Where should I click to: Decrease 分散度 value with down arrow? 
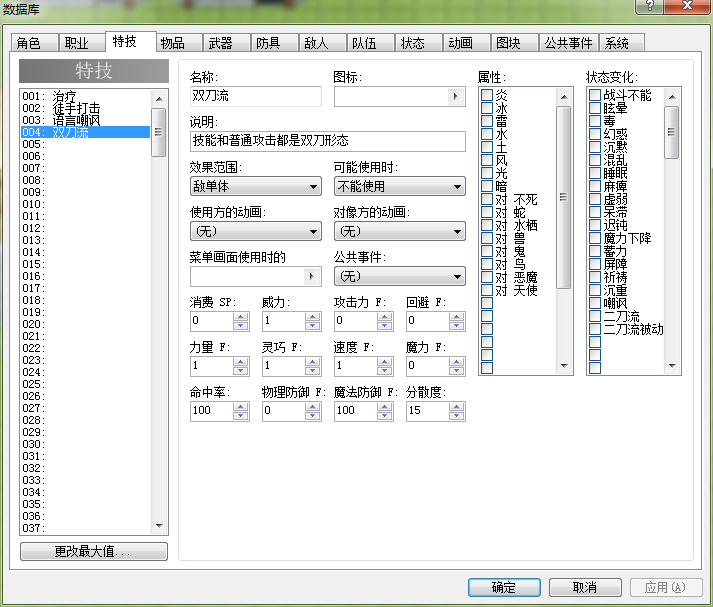coord(457,415)
